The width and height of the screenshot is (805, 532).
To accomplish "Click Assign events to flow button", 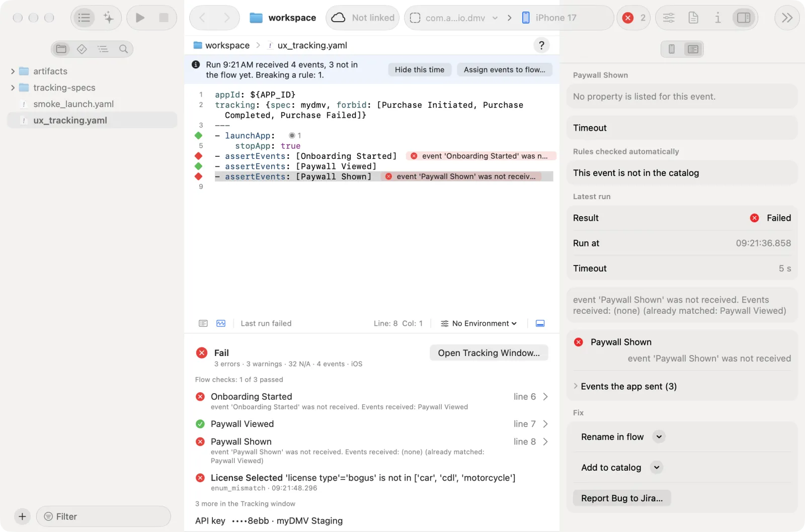I will (x=504, y=70).
